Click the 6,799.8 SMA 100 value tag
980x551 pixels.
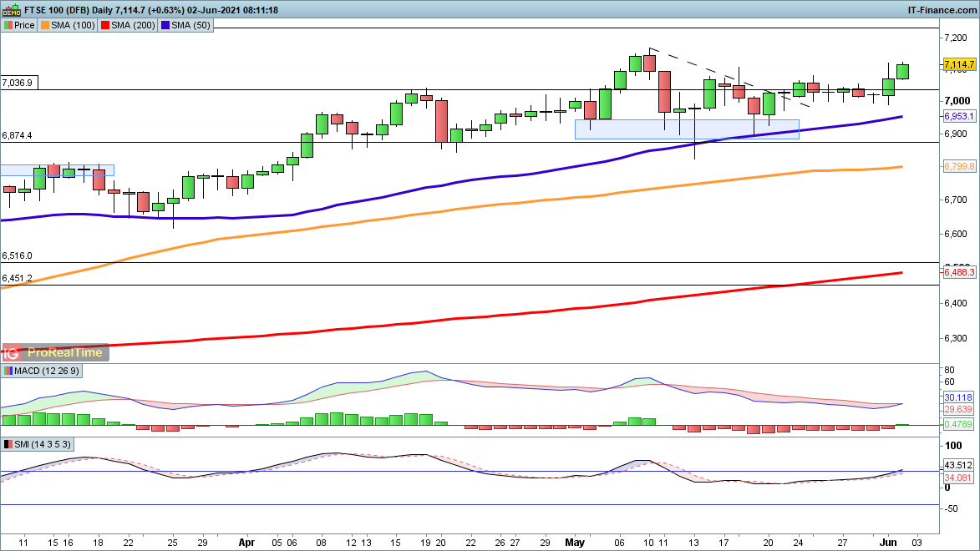point(959,167)
